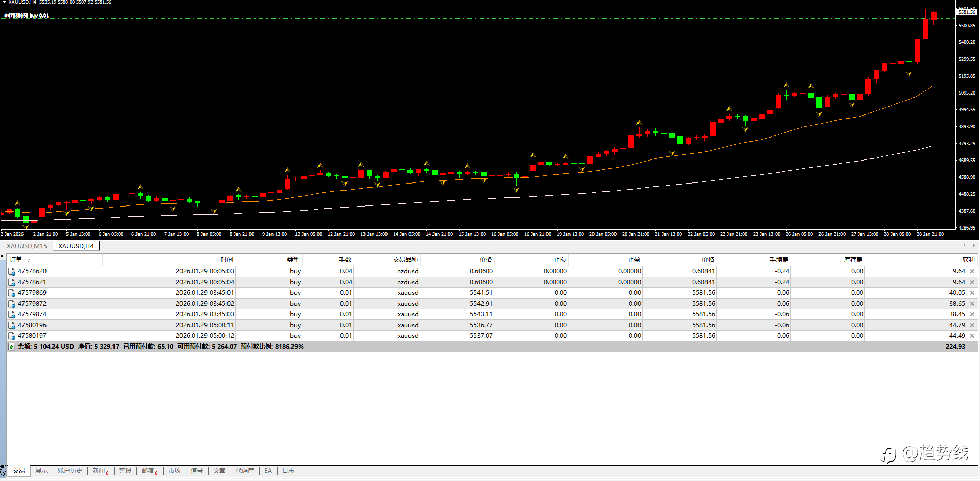Switch to the XAUUSD,M15 chart tab
Image resolution: width=980 pixels, height=481 pixels.
pyautogui.click(x=27, y=246)
